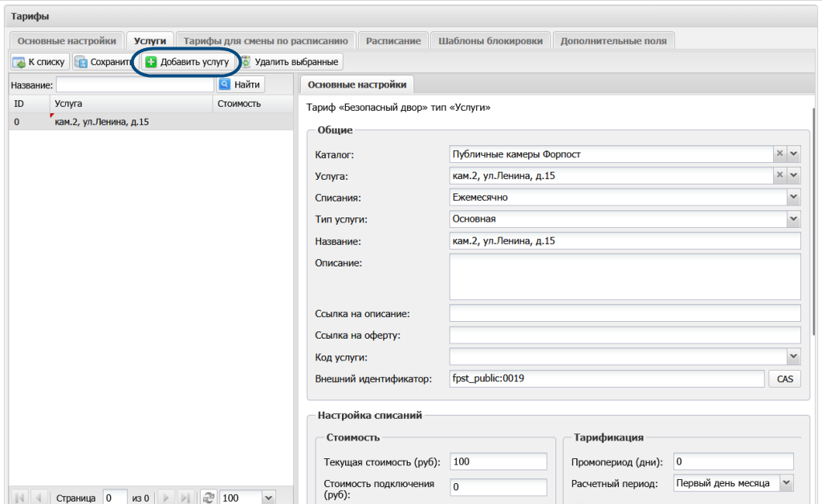Go to previous page of services list

(x=39, y=498)
